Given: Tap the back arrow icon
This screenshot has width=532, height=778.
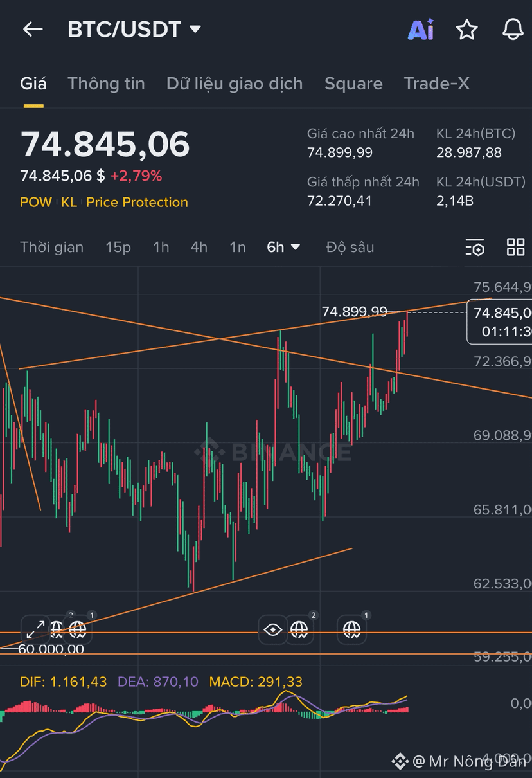Looking at the screenshot, I should click(32, 29).
